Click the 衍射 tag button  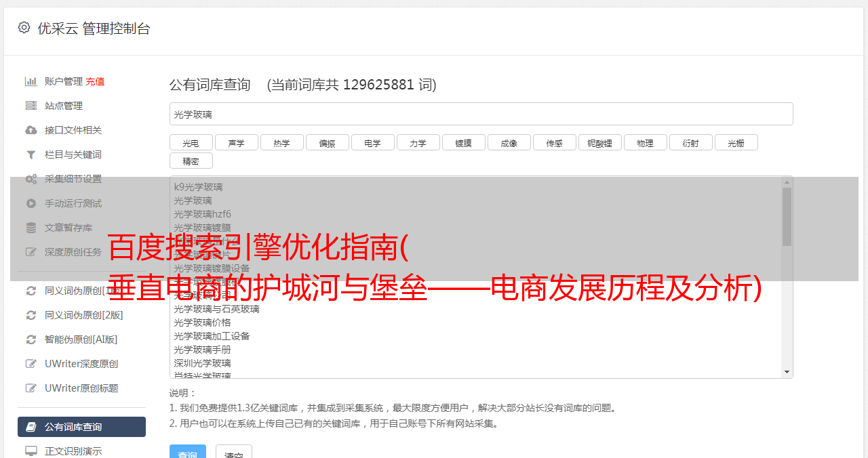(690, 142)
